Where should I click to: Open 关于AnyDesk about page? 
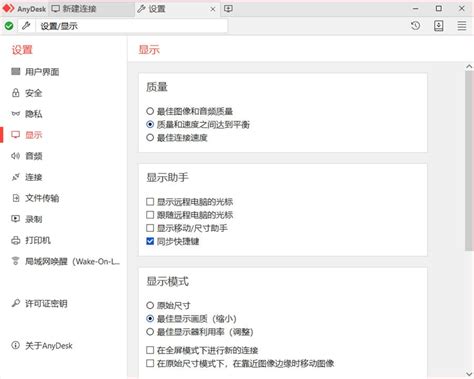[42, 346]
